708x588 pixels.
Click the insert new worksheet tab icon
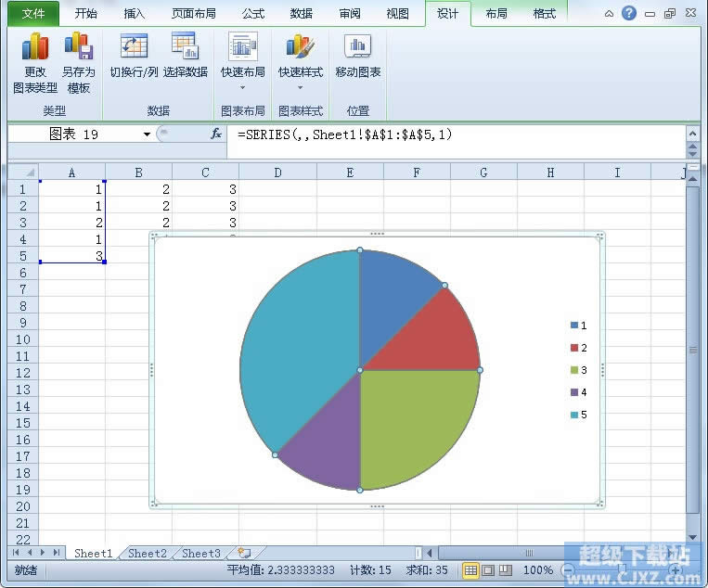click(244, 553)
